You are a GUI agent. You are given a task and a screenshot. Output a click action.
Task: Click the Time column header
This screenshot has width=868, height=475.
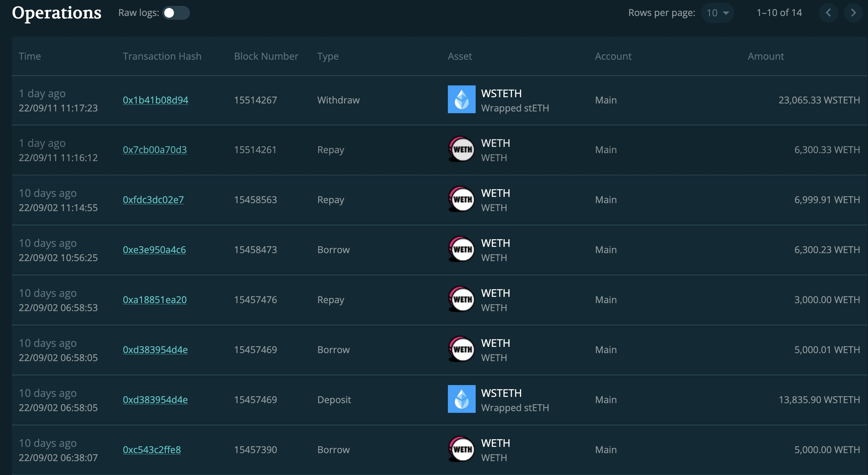tap(30, 56)
